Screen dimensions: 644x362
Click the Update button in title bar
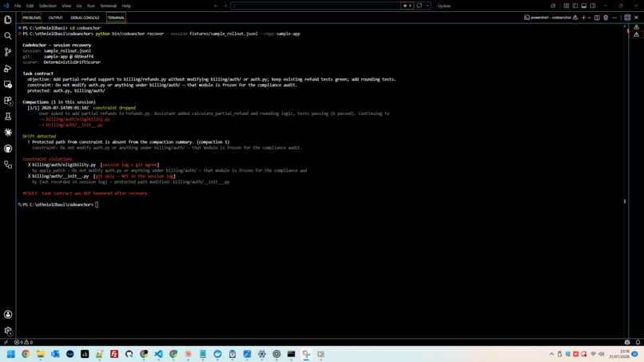pyautogui.click(x=444, y=6)
